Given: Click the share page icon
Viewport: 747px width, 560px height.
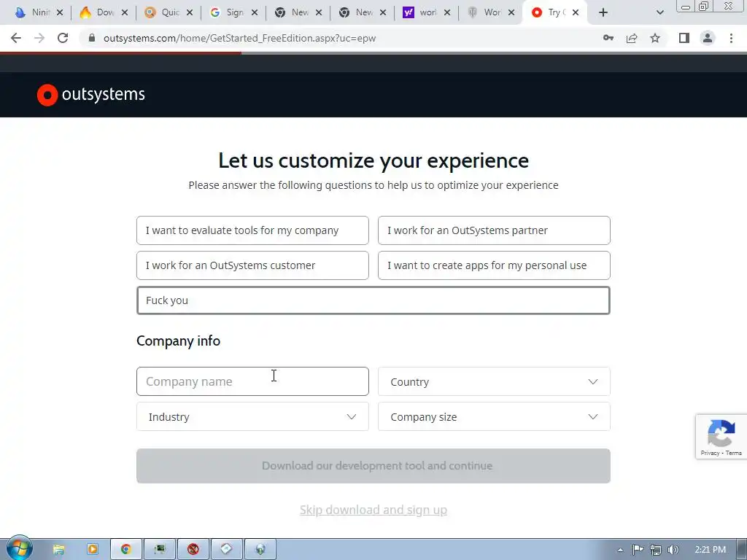Looking at the screenshot, I should pos(632,38).
